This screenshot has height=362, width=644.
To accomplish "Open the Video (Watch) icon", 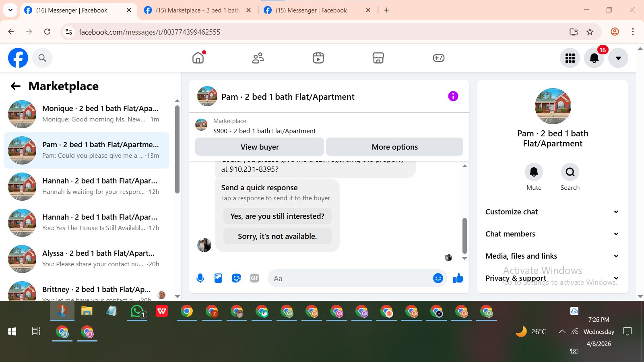I will click(318, 58).
